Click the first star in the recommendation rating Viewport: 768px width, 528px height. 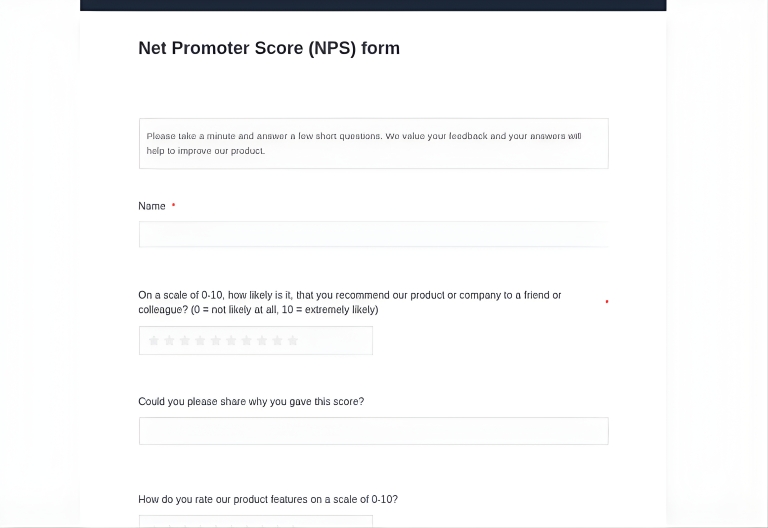click(x=154, y=341)
